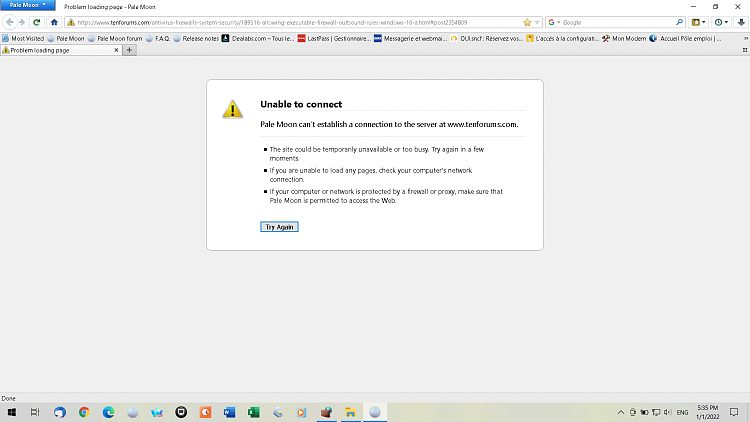
Task: Launch Microsoft Edge from the taskbar
Action: [x=108, y=412]
